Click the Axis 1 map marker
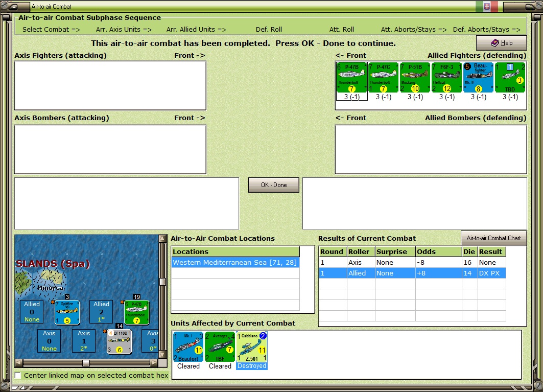543x392 pixels. click(x=84, y=341)
